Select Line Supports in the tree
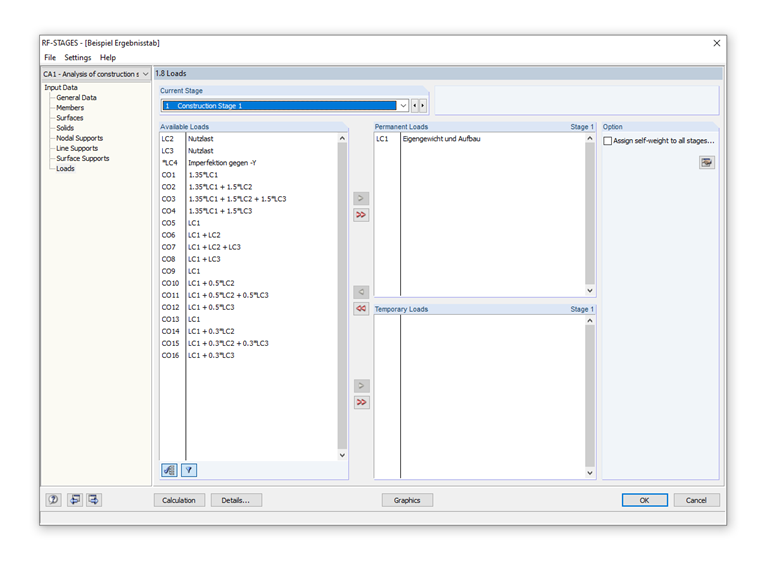Screen dimensions: 760x570 [77, 148]
